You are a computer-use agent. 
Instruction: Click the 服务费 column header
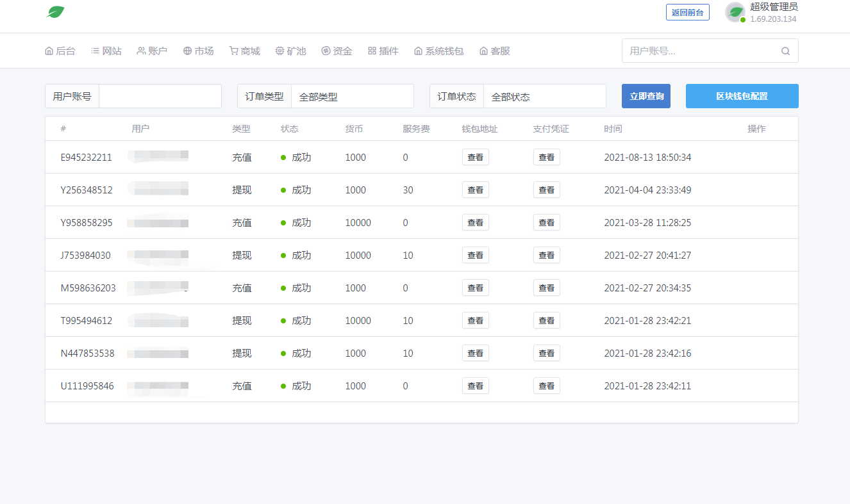tap(416, 129)
